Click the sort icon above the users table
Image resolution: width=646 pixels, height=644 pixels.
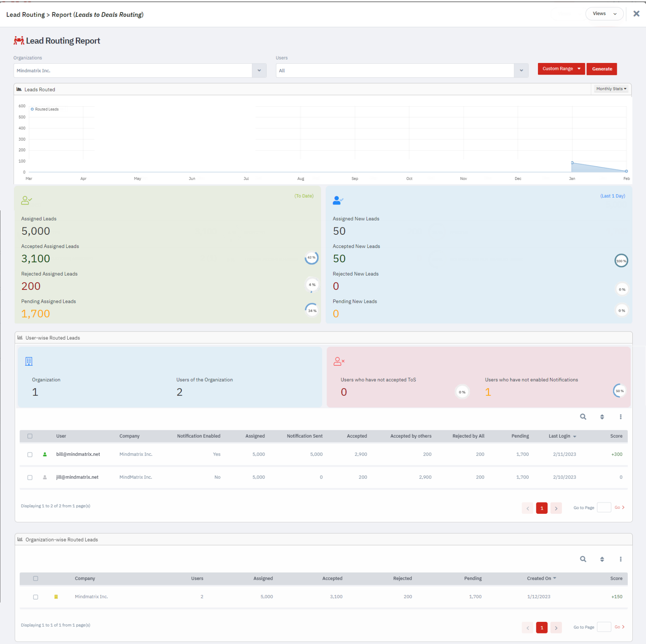coord(602,417)
